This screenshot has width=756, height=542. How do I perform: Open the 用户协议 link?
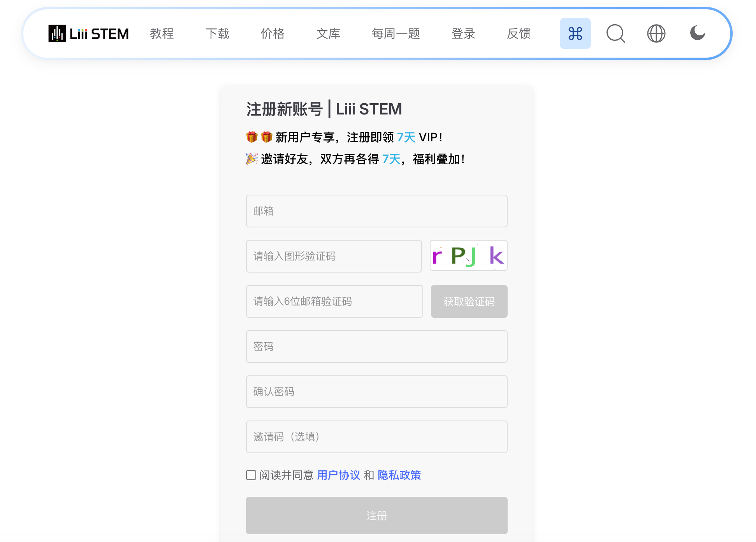coord(338,475)
